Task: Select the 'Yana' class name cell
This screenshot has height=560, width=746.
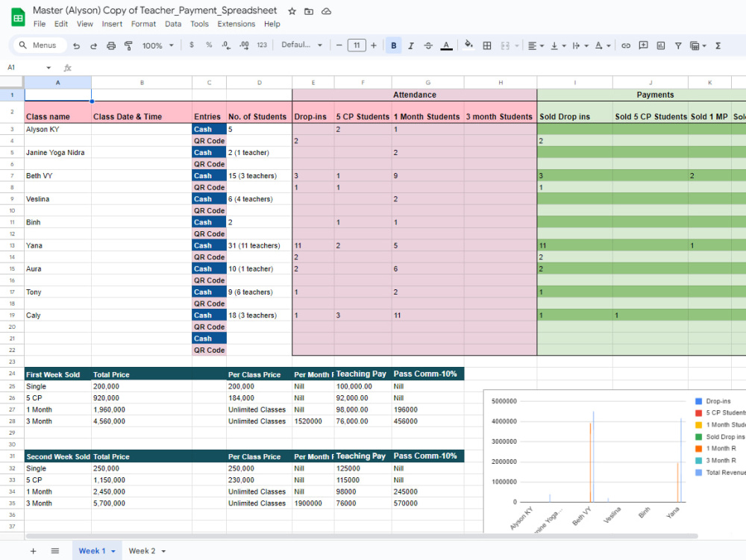Action: 57,245
